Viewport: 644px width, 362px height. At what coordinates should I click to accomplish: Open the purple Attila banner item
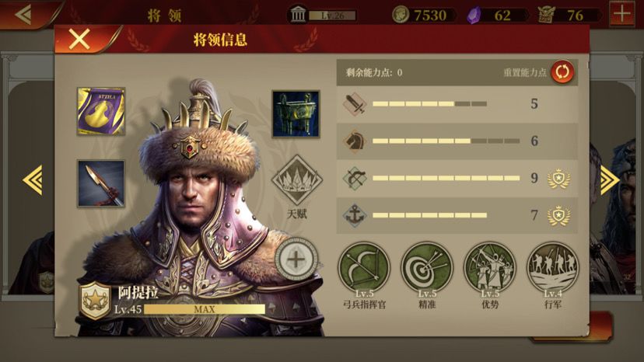[101, 111]
